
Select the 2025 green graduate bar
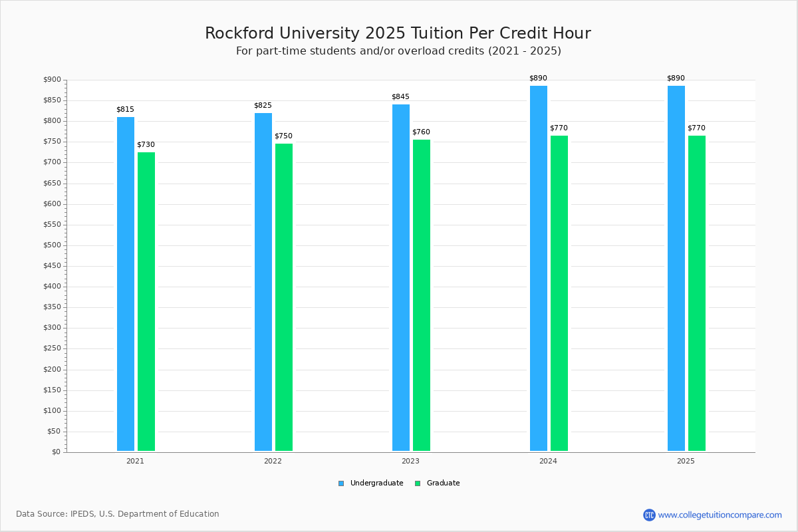(x=696, y=293)
